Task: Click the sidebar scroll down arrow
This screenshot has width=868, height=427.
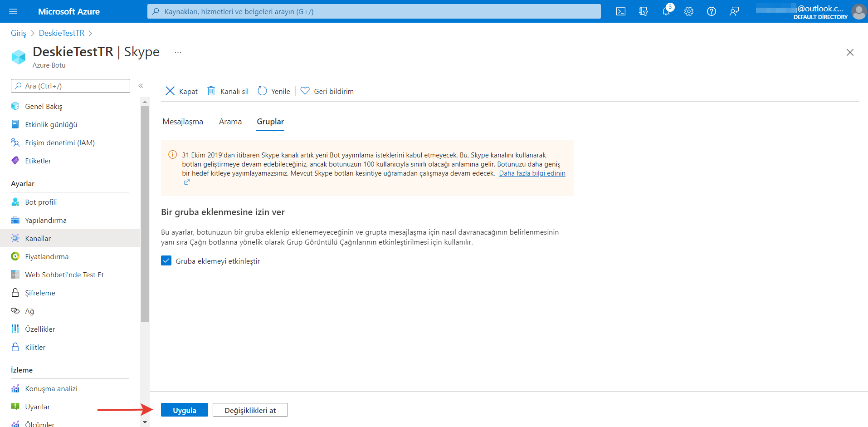Action: [145, 422]
